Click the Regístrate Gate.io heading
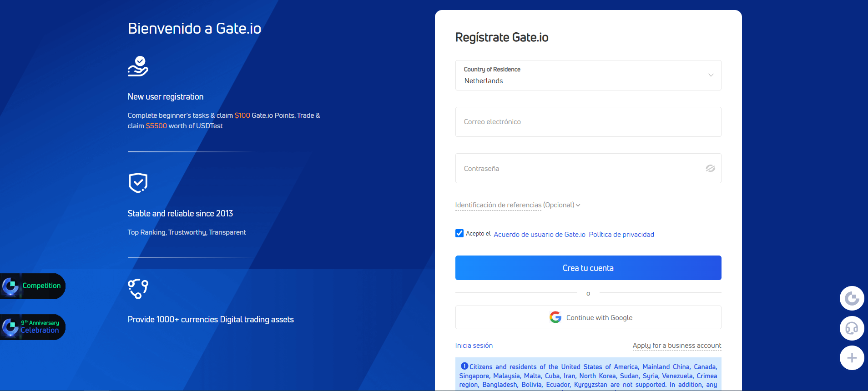The height and width of the screenshot is (391, 868). pyautogui.click(x=502, y=37)
